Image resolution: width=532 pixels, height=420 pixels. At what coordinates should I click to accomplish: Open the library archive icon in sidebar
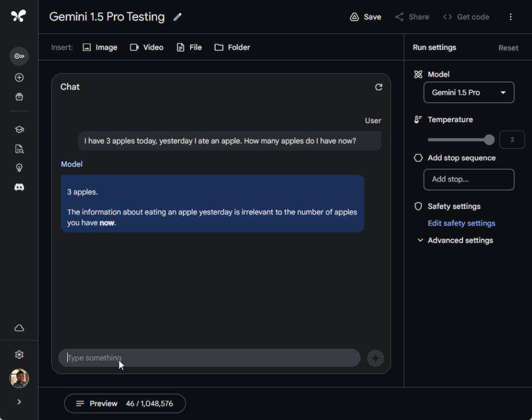(19, 97)
